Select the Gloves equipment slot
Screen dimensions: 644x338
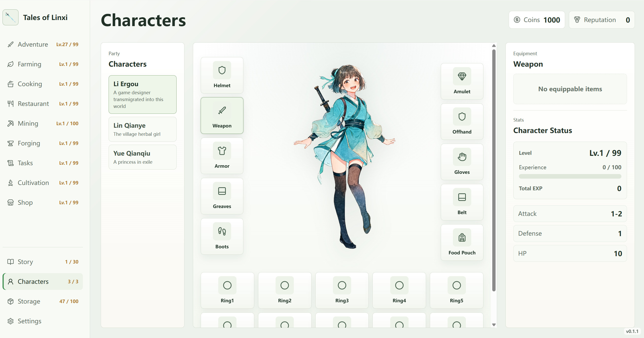point(462,162)
